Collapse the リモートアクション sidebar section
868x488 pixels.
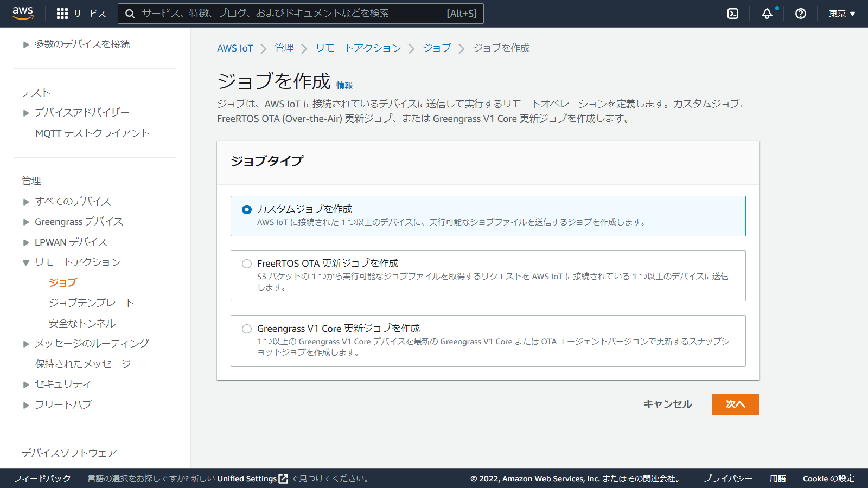point(26,262)
